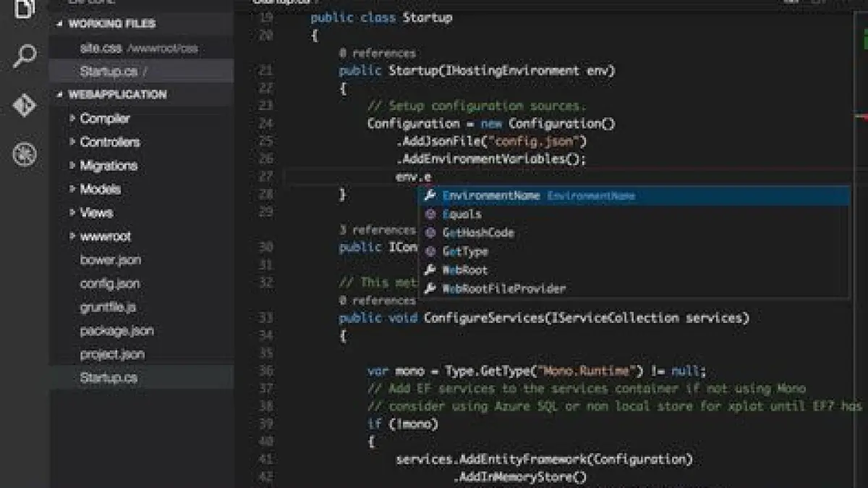The height and width of the screenshot is (488, 868).
Task: Select GetType in the suggestion list
Action: [465, 252]
